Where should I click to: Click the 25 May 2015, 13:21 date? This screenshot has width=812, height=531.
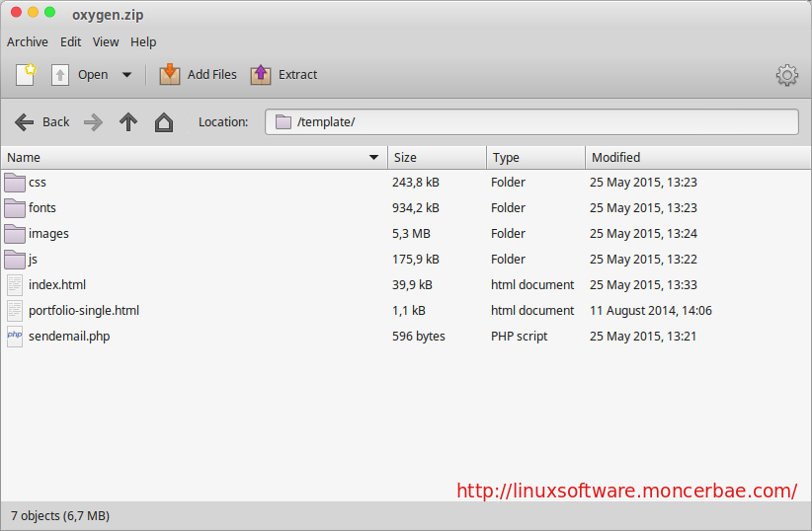click(643, 337)
